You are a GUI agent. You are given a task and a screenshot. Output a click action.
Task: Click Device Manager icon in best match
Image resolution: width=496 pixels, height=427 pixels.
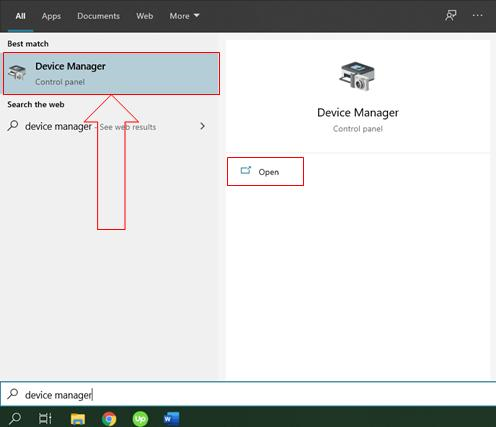(x=17, y=72)
